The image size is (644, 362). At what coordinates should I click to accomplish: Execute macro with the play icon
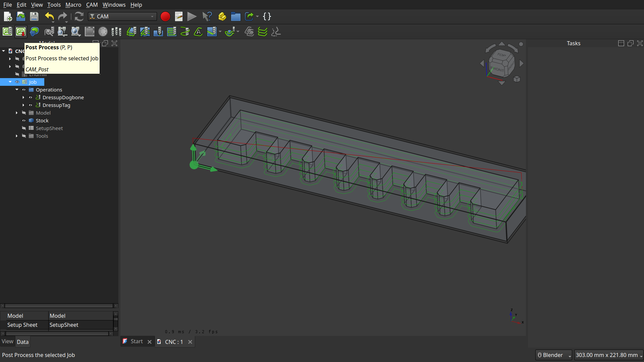[192, 16]
